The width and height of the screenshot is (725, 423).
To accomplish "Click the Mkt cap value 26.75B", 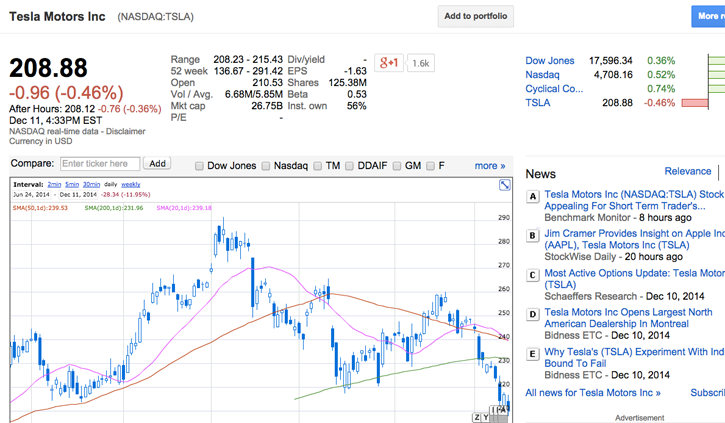I will coord(267,106).
